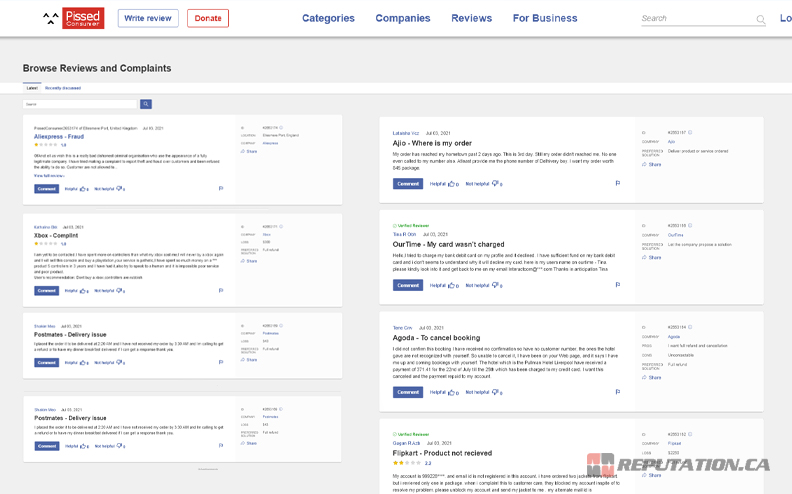Mark Xbox complaint review as helpful
Screen dimensions: 792x494
coord(77,291)
